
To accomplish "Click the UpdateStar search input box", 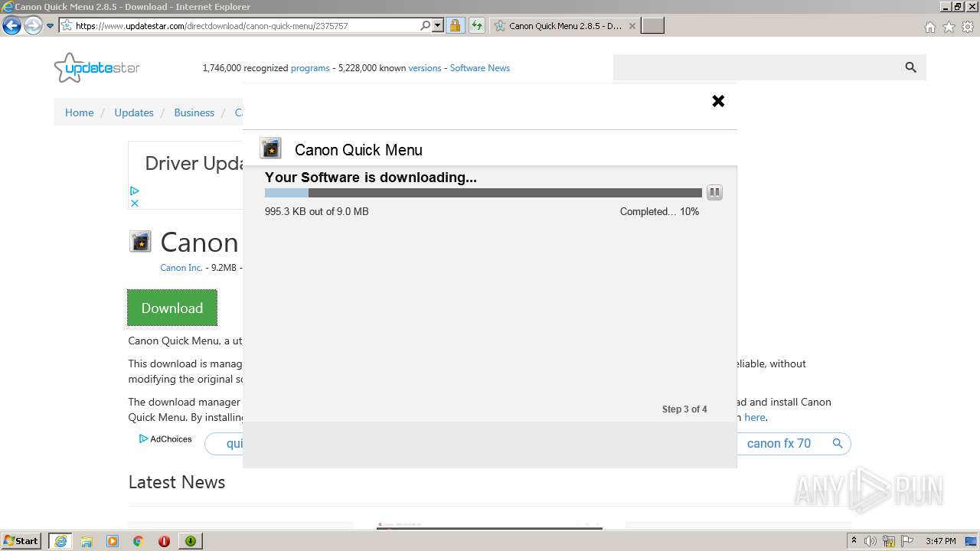I will pos(754,67).
